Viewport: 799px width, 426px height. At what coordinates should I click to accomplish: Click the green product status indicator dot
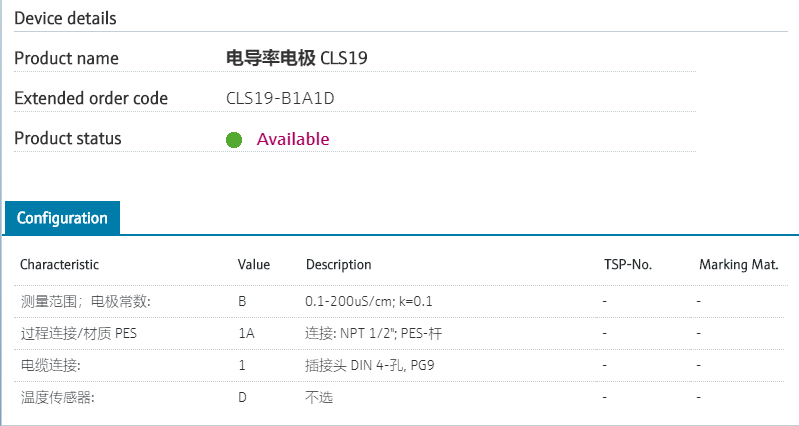click(234, 140)
